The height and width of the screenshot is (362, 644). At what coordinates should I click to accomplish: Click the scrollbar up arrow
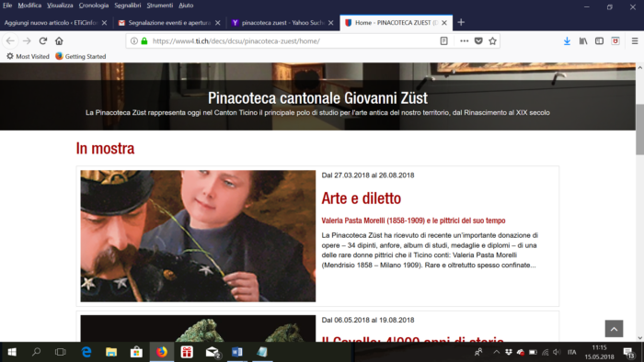click(x=640, y=67)
